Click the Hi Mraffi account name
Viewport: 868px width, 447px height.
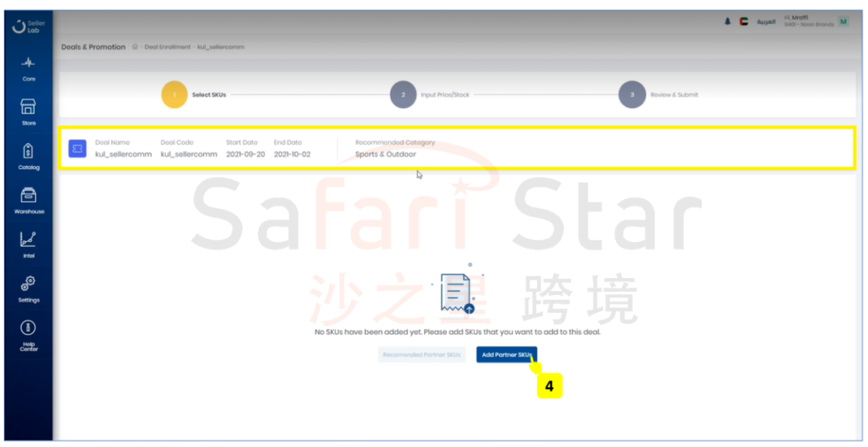[796, 18]
